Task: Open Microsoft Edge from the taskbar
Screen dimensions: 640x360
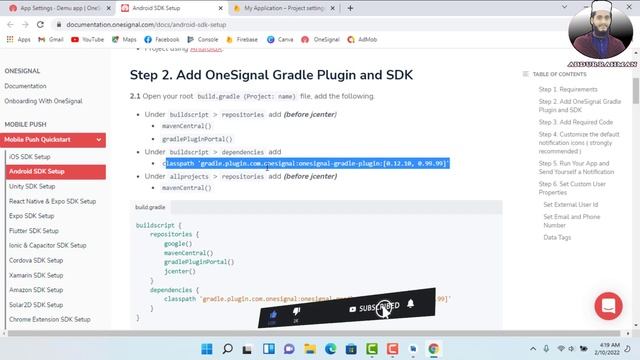Action: coord(331,349)
